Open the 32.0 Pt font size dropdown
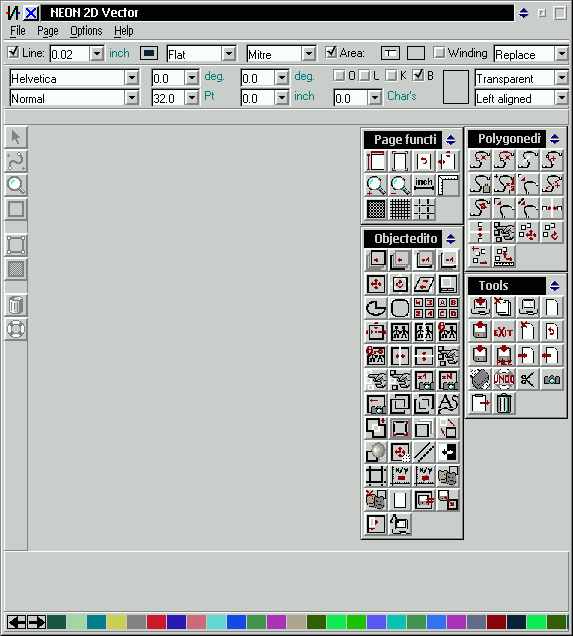 (191, 98)
